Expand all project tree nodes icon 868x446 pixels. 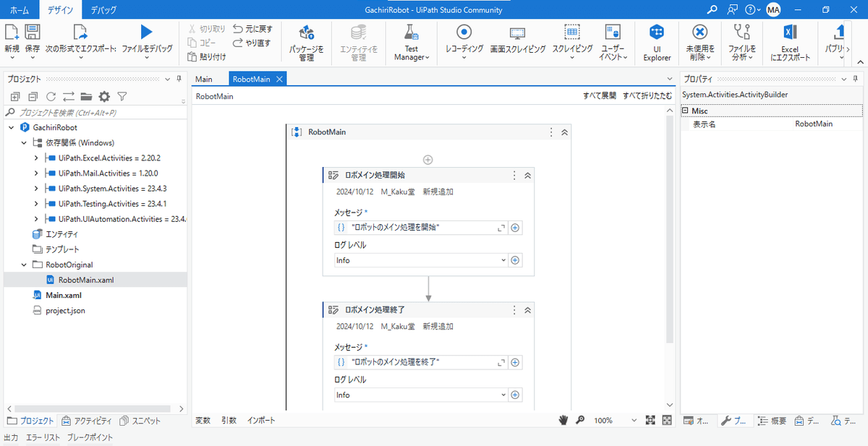coord(14,96)
